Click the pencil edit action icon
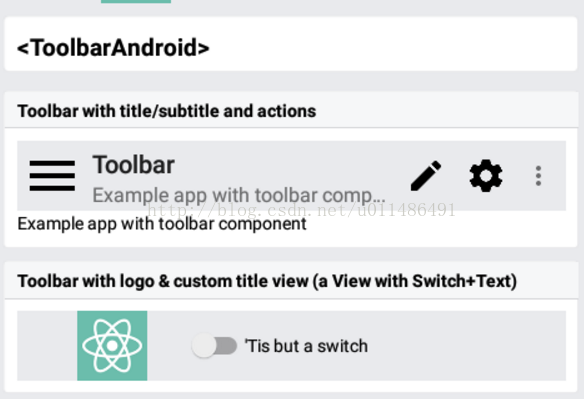Viewport: 584px width, 399px height. click(426, 175)
